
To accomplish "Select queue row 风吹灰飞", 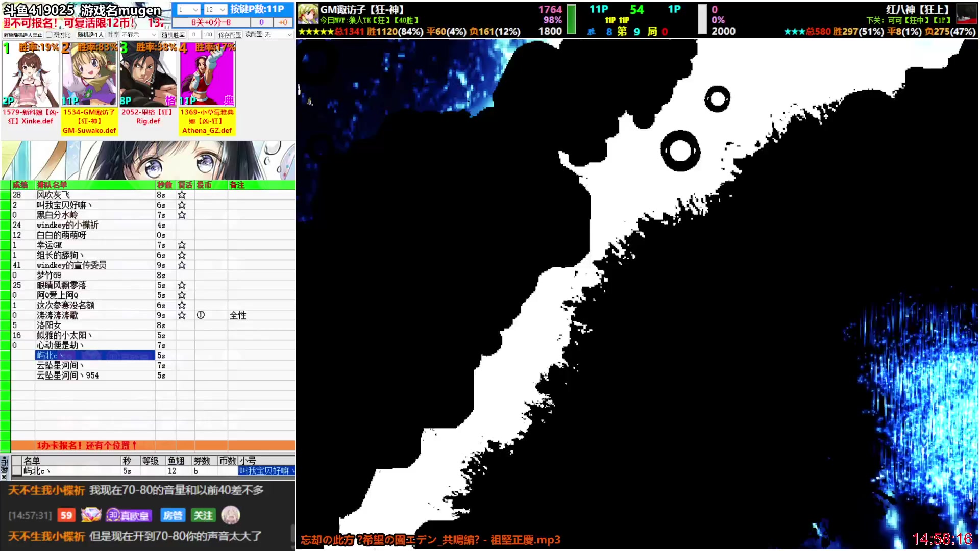I will [x=95, y=195].
